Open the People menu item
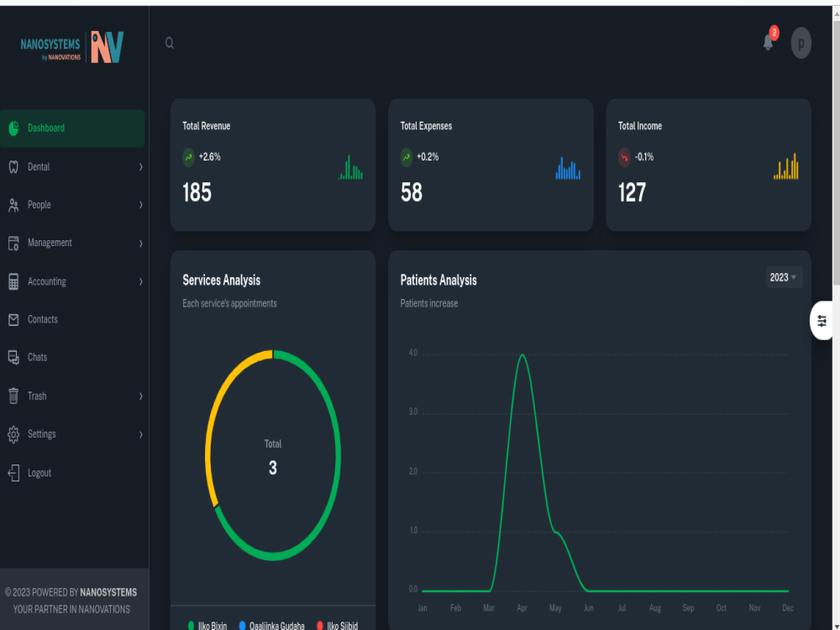This screenshot has height=630, width=840. pyautogui.click(x=72, y=205)
